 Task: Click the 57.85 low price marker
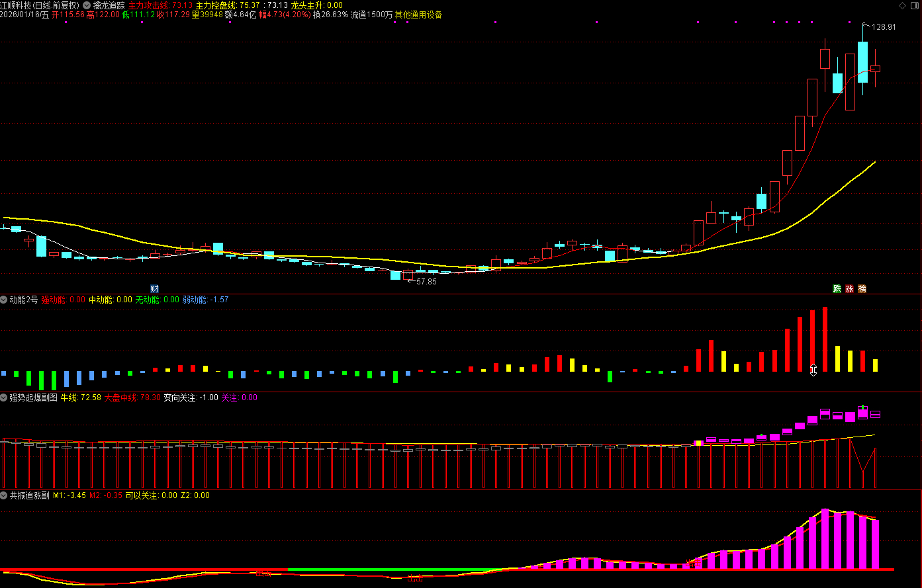426,281
